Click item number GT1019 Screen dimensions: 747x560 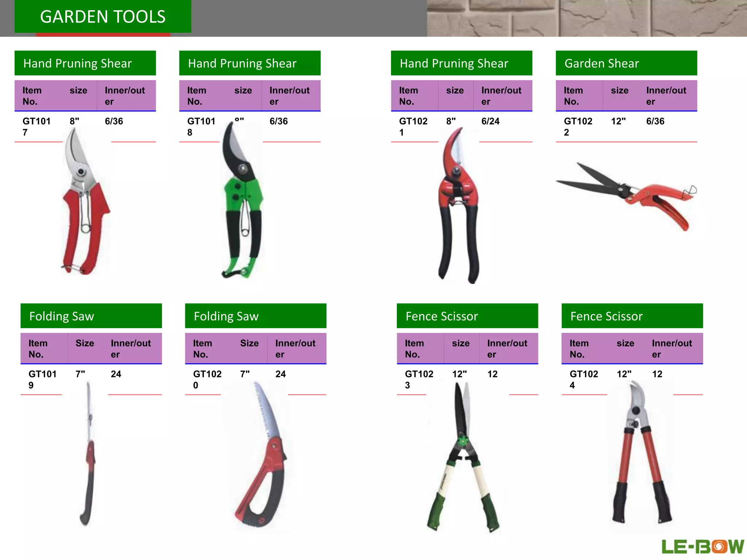point(42,379)
